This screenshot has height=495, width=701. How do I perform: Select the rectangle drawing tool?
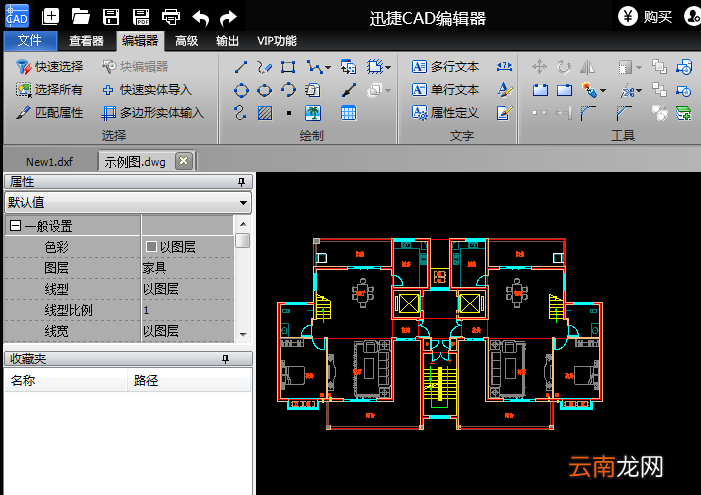(288, 67)
